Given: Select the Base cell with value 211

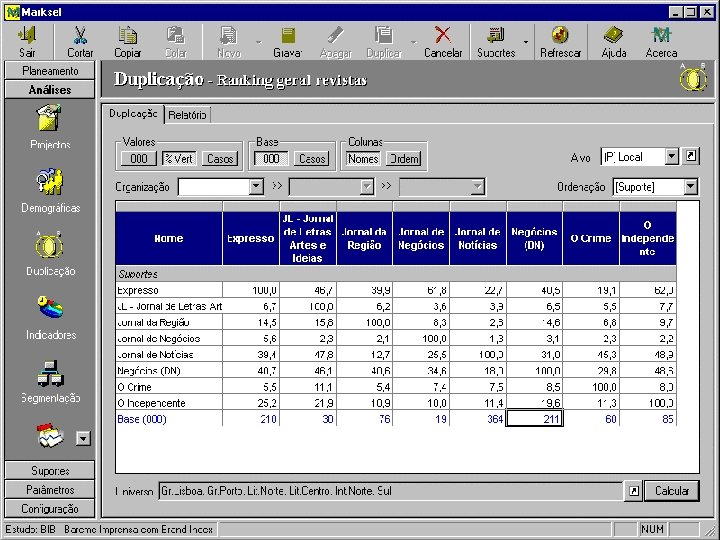Looking at the screenshot, I should coord(534,419).
